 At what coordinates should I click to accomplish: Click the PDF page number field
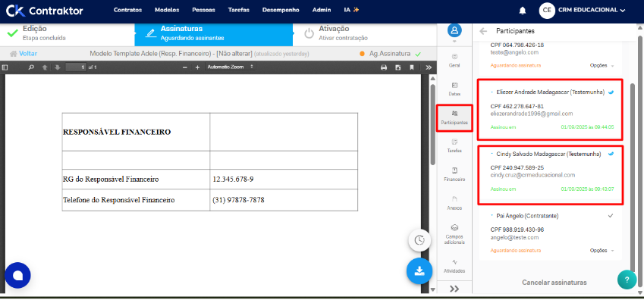76,67
